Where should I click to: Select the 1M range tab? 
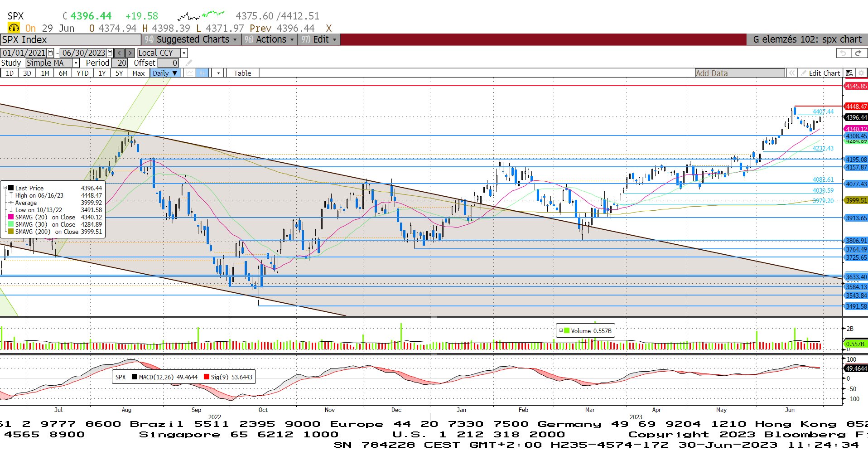tap(45, 73)
